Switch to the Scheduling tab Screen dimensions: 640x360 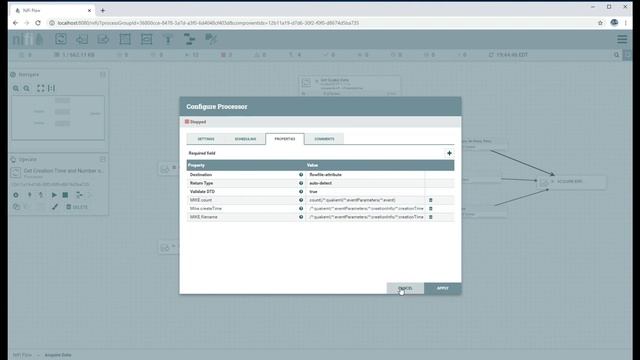click(x=245, y=139)
